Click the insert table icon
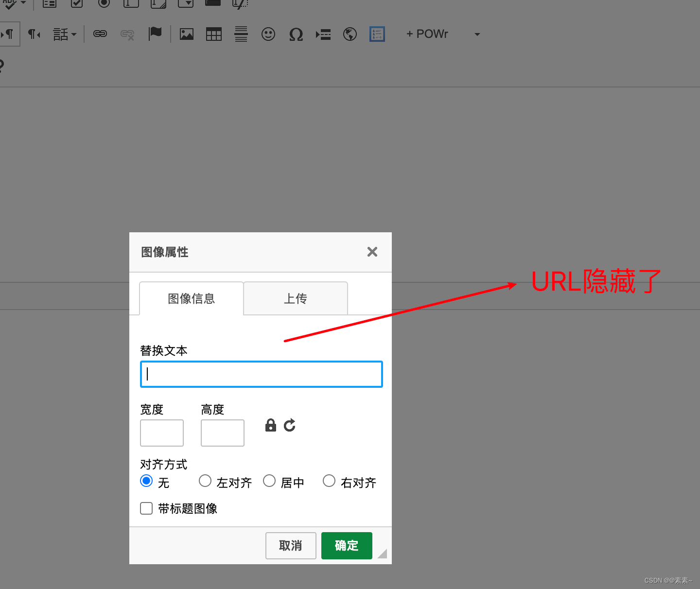Image resolution: width=700 pixels, height=589 pixels. (x=214, y=34)
